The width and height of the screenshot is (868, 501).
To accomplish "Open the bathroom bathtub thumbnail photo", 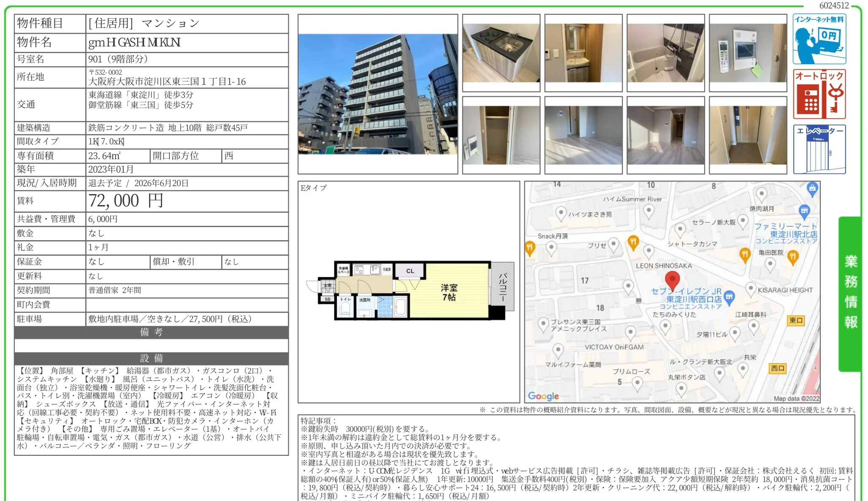I will point(666,53).
